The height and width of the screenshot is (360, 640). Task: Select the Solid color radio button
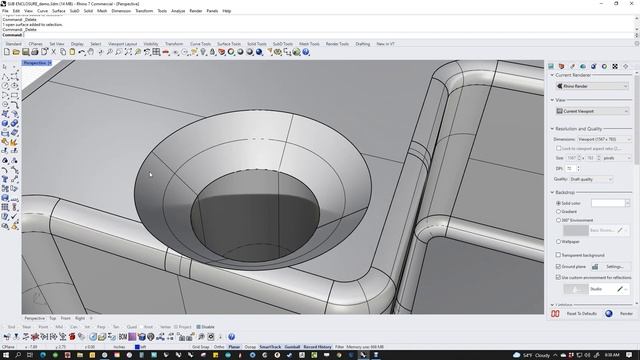click(x=558, y=203)
